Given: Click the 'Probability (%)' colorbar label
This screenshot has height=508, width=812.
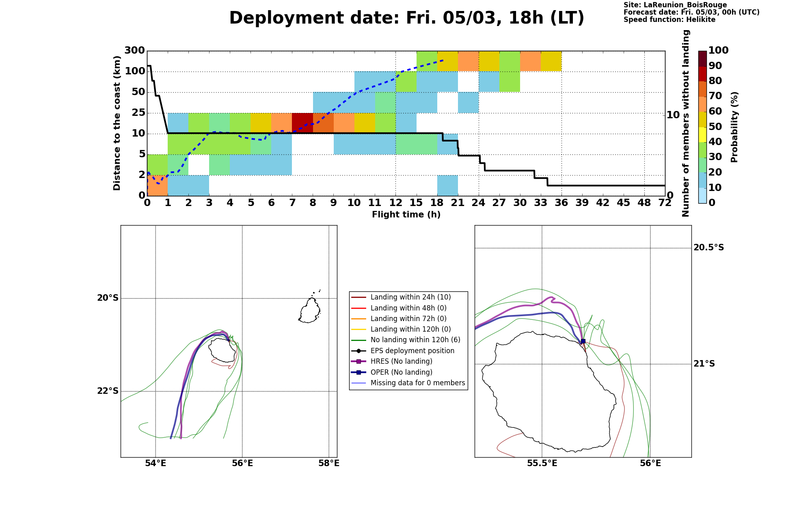Looking at the screenshot, I should pos(734,127).
